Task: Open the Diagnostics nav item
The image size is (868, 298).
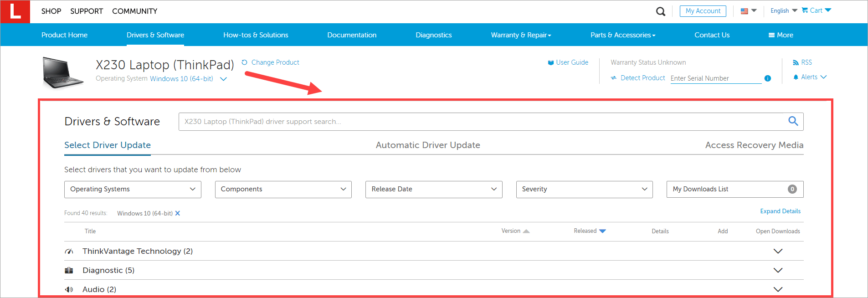Action: tap(434, 35)
